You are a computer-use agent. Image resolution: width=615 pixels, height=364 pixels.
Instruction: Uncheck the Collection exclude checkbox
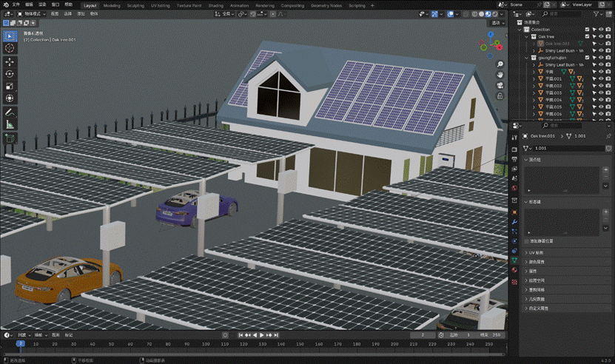pos(587,30)
